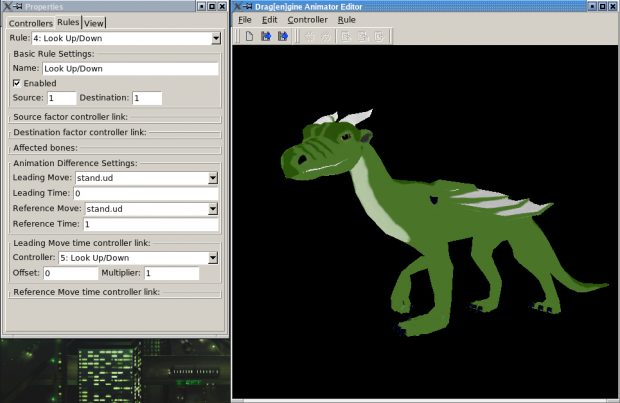Click the Destination factor field
This screenshot has width=620, height=403.
pyautogui.click(x=147, y=98)
